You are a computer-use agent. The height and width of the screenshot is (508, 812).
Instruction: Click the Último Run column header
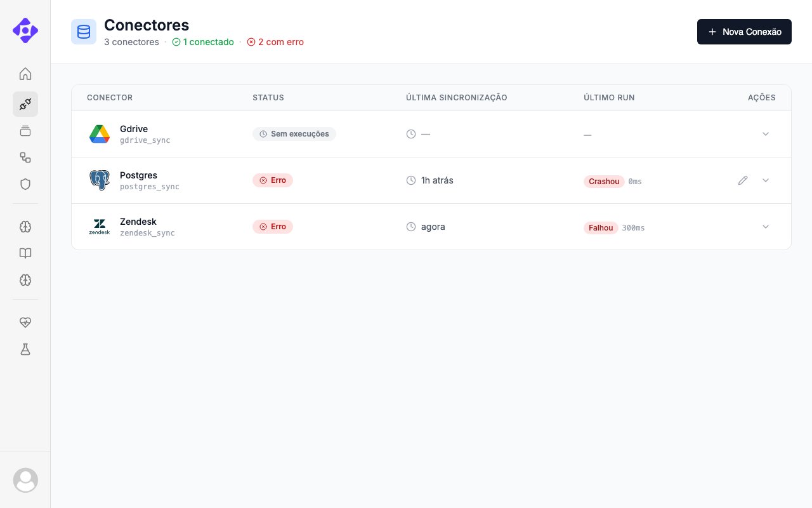point(609,98)
